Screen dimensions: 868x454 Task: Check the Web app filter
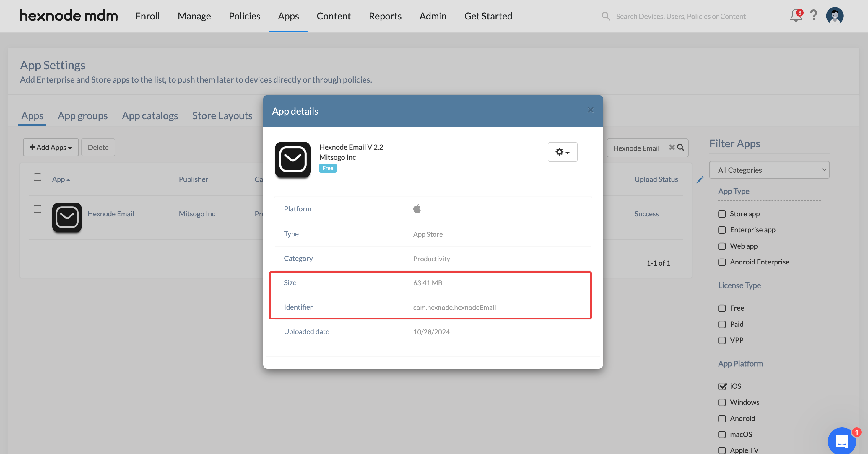tap(722, 246)
